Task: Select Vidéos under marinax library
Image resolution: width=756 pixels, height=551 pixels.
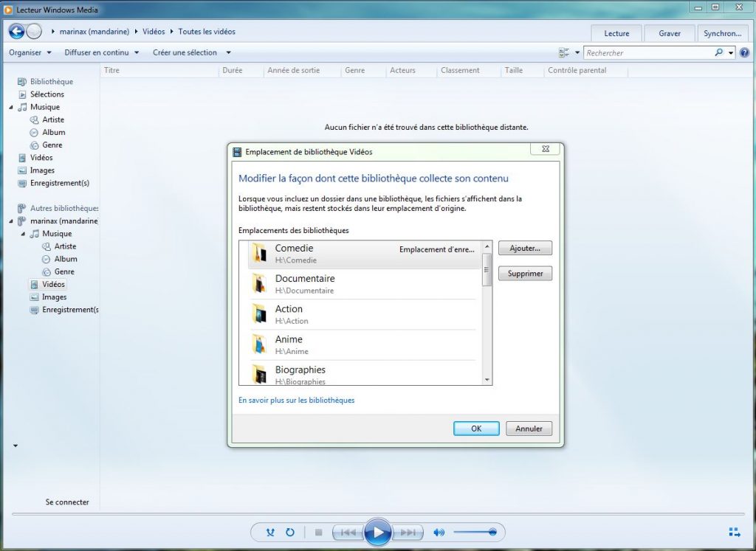Action: [53, 284]
